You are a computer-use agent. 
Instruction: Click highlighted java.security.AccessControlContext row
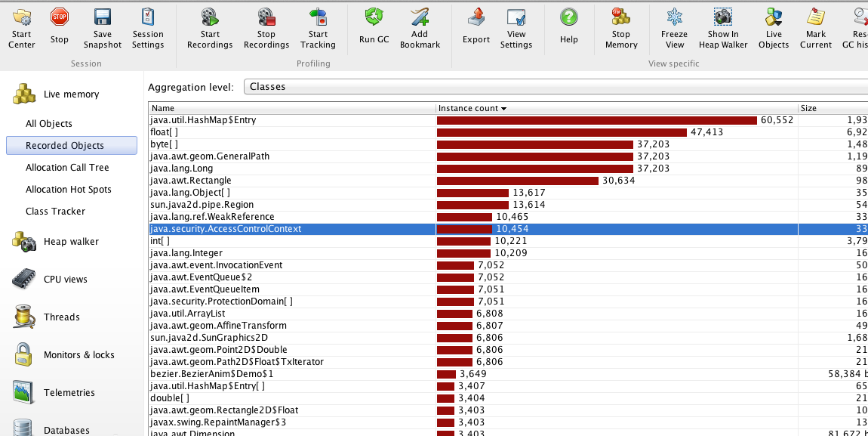tap(508, 229)
